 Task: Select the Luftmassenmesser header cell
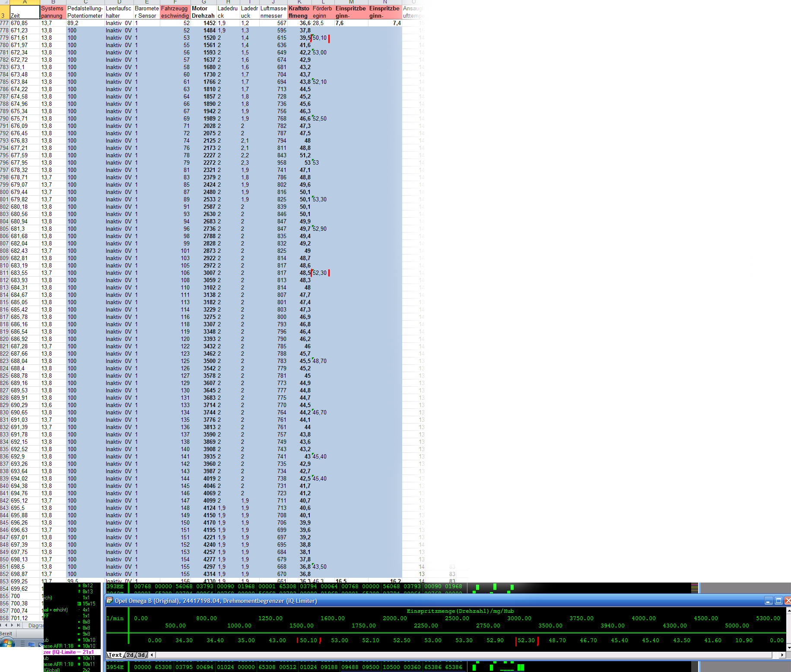click(x=273, y=12)
